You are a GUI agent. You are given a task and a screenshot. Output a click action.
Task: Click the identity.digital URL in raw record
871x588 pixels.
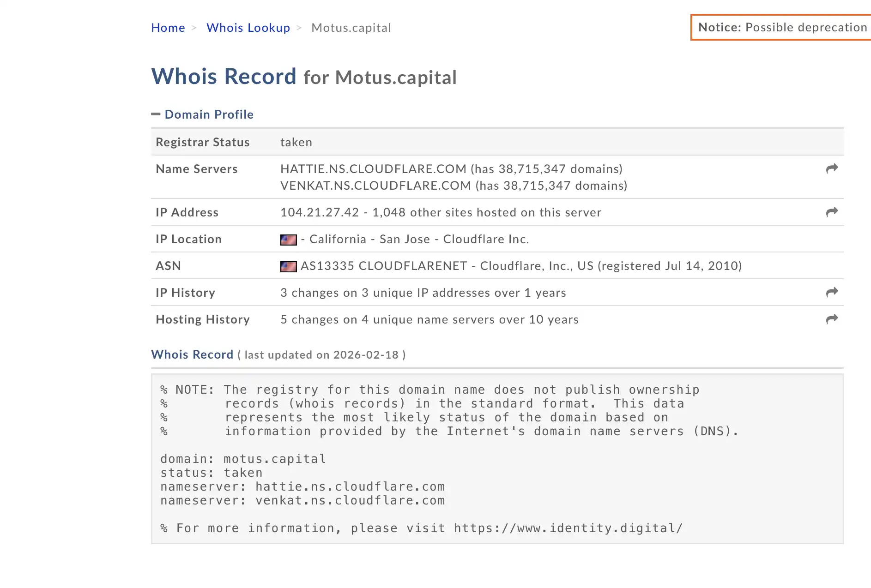(568, 528)
